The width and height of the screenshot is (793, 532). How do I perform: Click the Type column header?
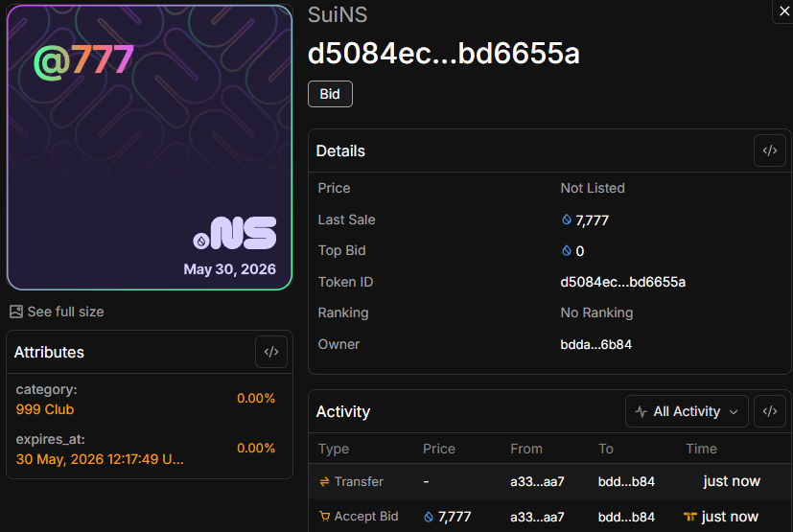pos(334,449)
